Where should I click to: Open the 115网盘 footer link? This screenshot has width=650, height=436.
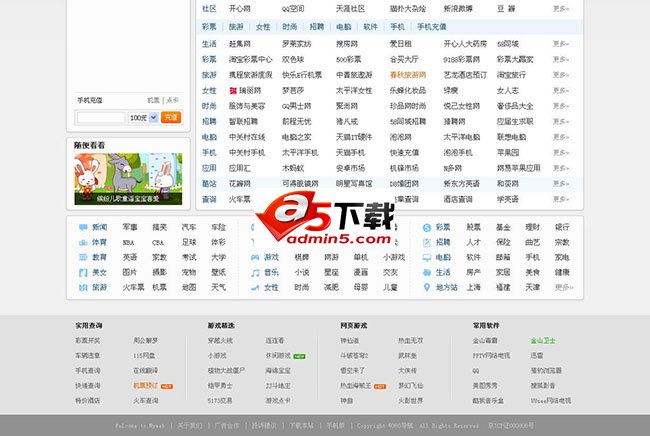tap(144, 356)
